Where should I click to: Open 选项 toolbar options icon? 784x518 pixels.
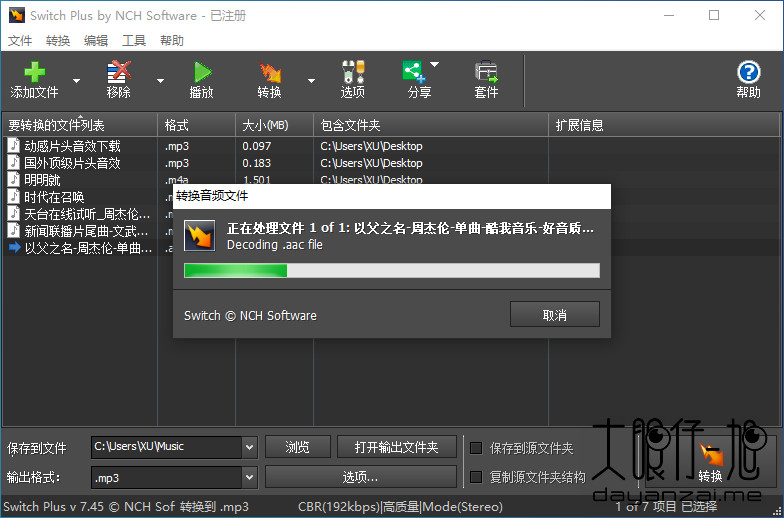pos(353,72)
